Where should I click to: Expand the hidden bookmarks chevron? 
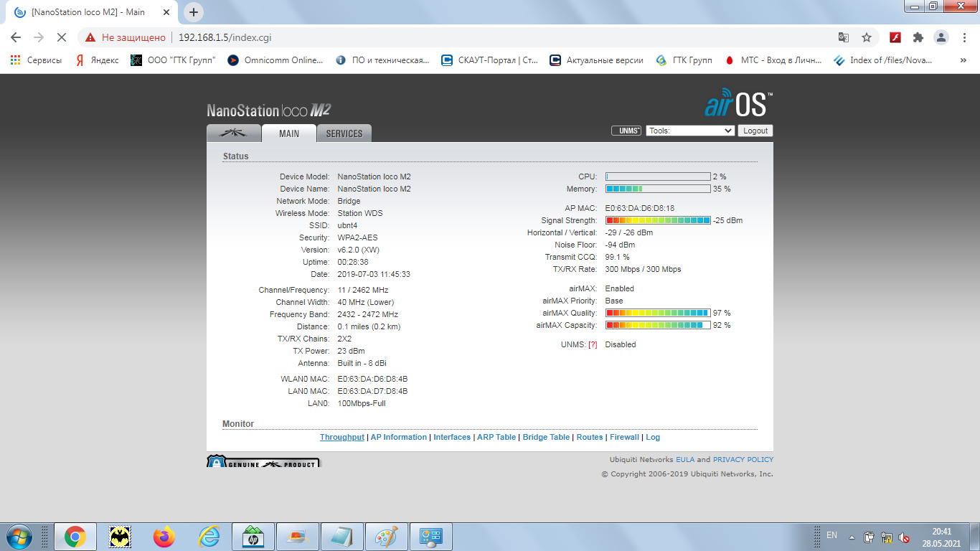tap(963, 60)
